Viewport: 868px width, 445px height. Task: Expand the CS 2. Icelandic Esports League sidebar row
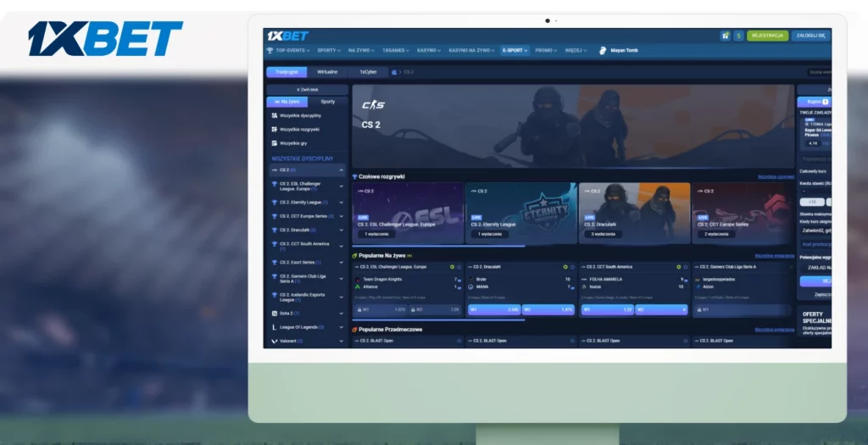341,298
